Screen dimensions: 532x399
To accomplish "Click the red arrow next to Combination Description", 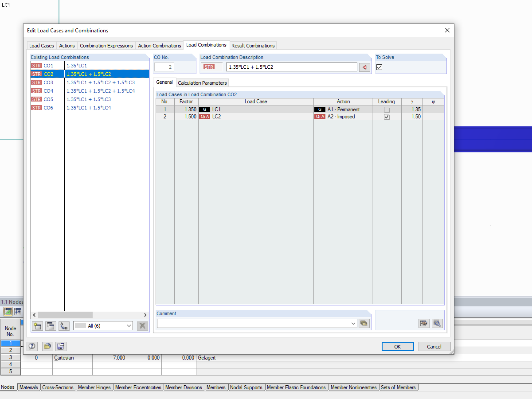I will [364, 66].
